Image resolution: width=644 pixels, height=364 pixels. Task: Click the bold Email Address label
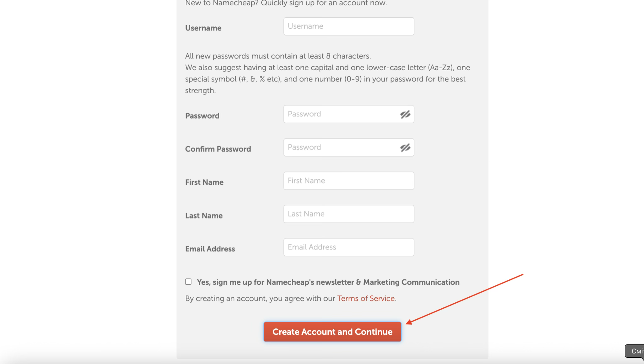coord(210,249)
